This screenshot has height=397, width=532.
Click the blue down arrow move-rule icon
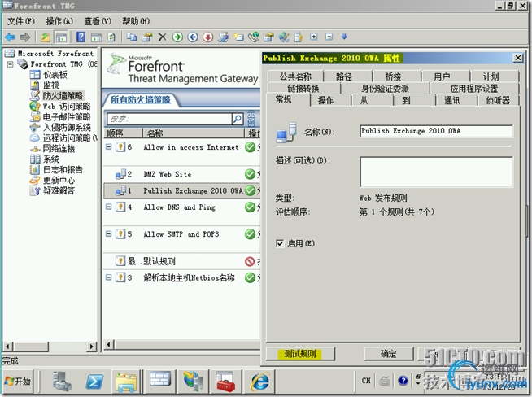pyautogui.click(x=344, y=37)
